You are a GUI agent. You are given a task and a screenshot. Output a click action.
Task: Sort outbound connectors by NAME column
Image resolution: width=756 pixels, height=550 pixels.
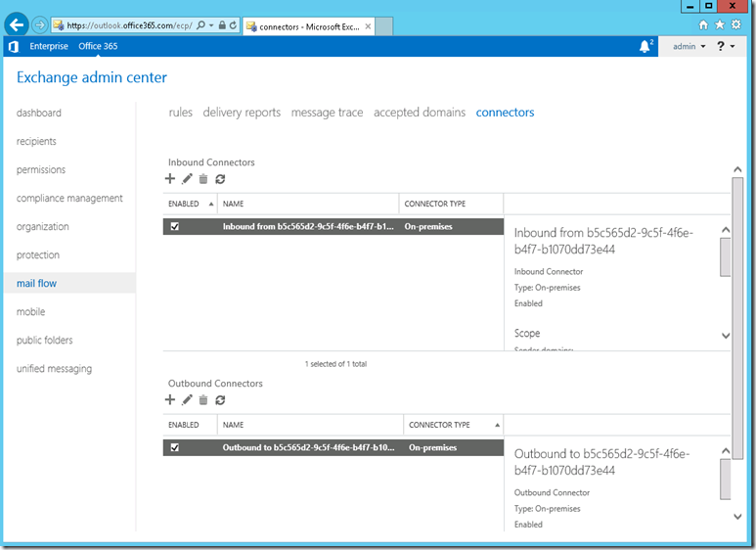[x=310, y=425]
